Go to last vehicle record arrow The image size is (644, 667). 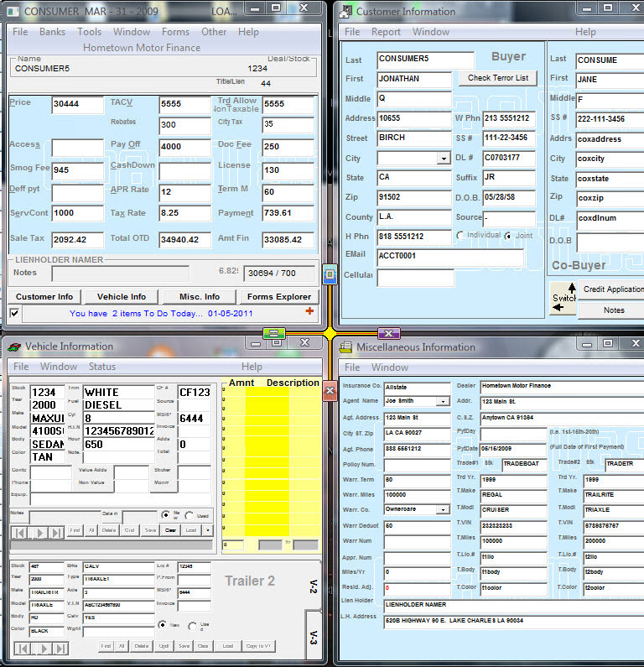point(56,533)
